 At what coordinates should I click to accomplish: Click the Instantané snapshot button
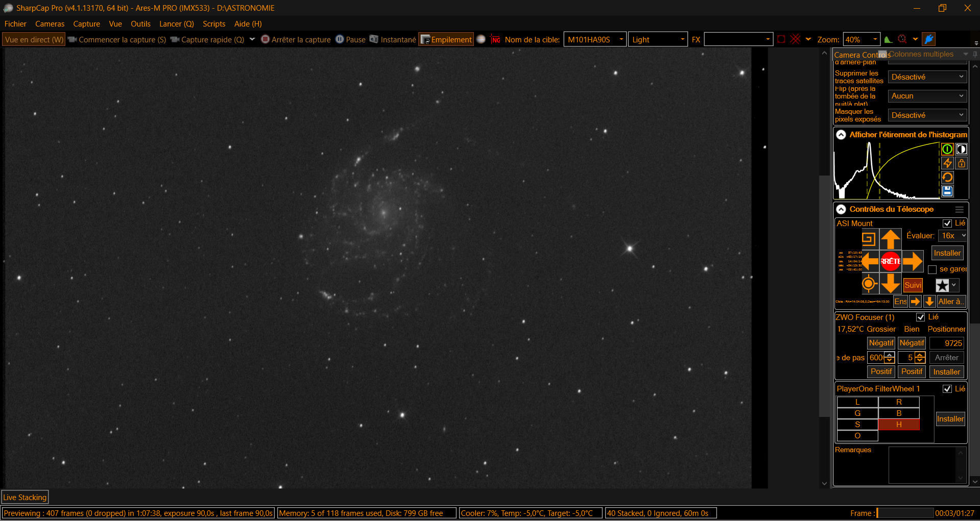(x=393, y=39)
